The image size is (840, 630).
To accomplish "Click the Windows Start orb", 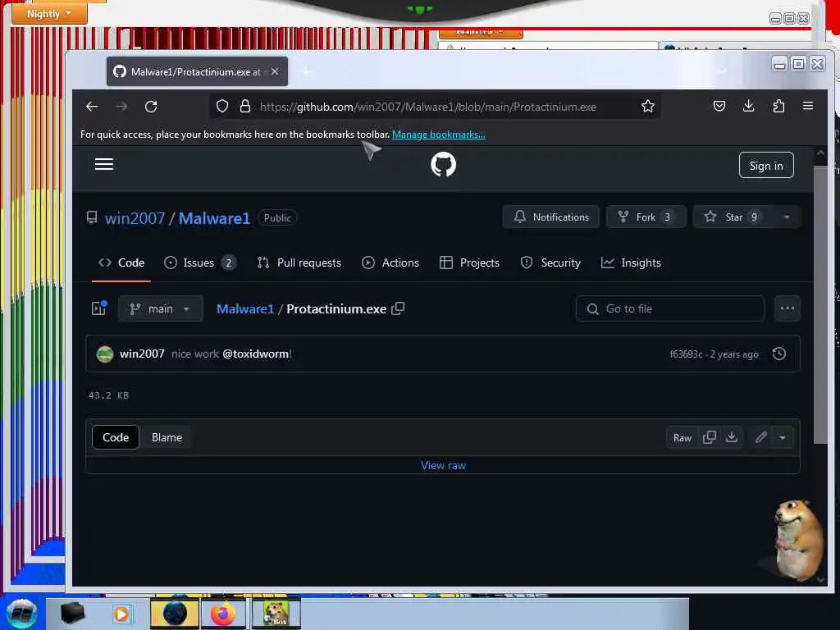I will (22, 614).
